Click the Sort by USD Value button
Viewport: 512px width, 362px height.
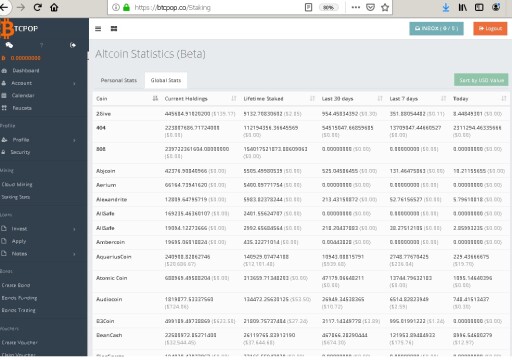coord(481,80)
